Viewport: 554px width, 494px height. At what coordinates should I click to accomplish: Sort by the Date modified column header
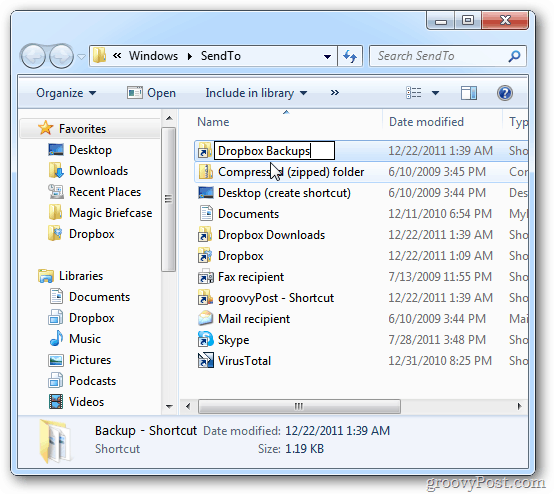[426, 122]
